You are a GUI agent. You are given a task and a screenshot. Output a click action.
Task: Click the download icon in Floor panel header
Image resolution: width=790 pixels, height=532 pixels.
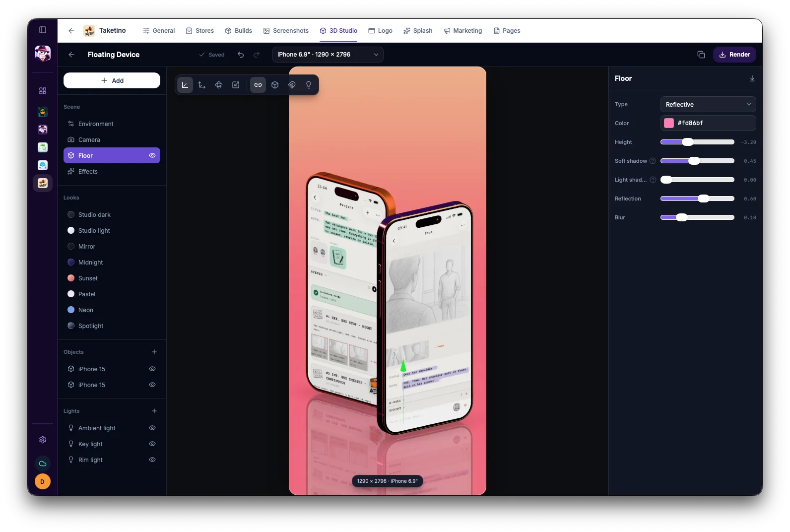point(752,78)
